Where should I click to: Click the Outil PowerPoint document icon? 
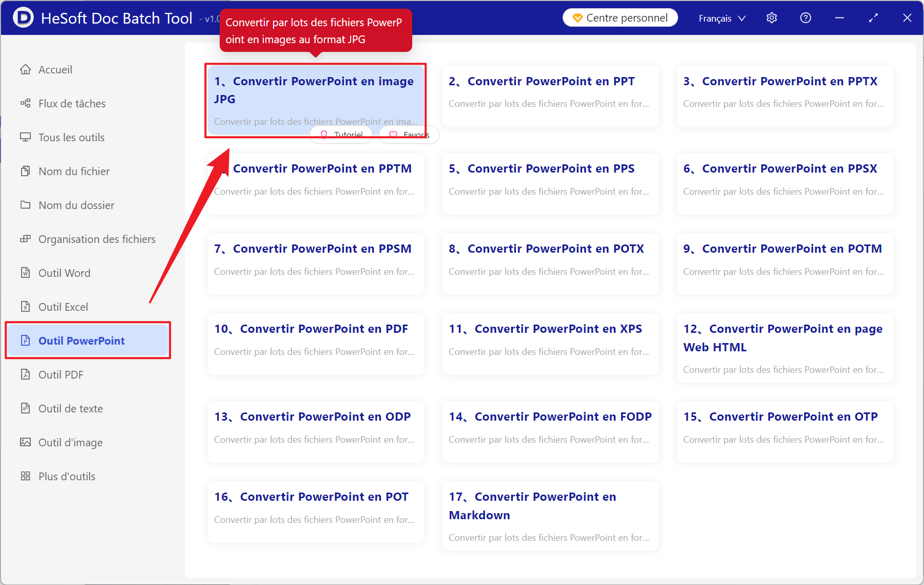[x=25, y=341]
